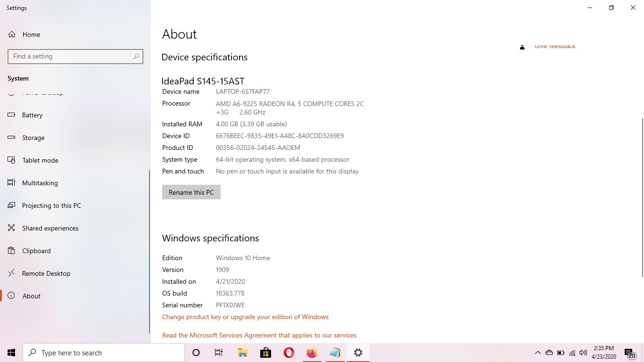This screenshot has width=644, height=362.
Task: Open the Microsoft Services Agreement link
Action: pos(259,335)
